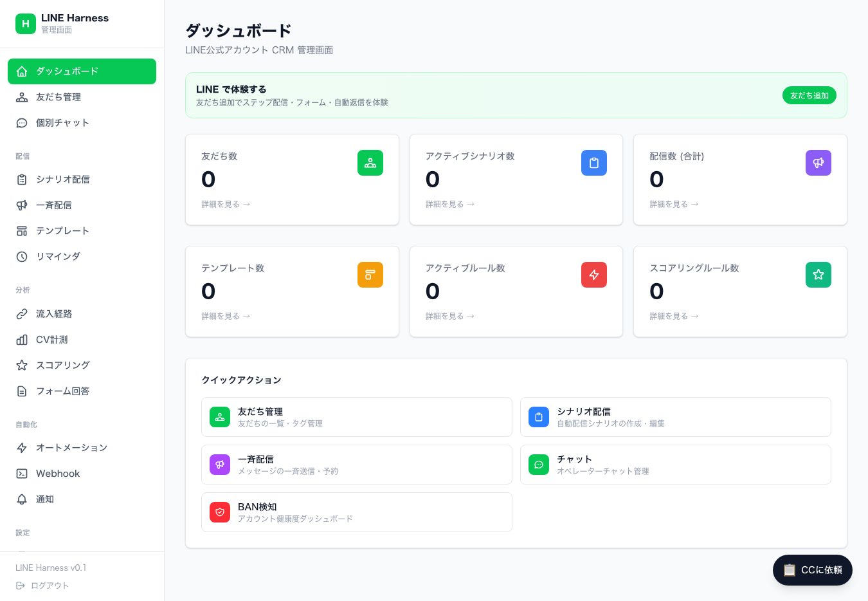Select the star icon for スコアリング
Image resolution: width=868 pixels, height=601 pixels.
21,365
